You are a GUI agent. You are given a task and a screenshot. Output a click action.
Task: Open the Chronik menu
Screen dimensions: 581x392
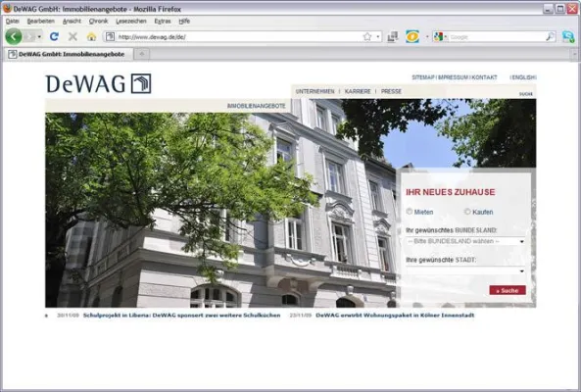(98, 22)
